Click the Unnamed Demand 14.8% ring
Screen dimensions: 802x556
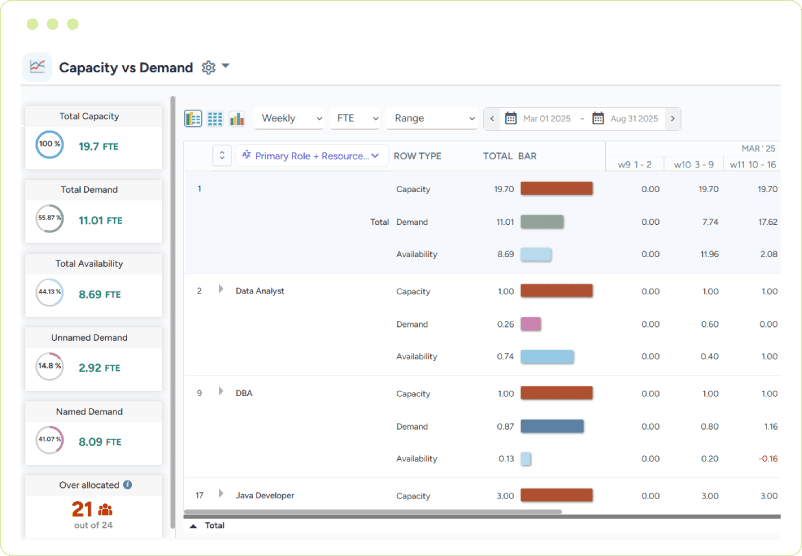tap(50, 366)
